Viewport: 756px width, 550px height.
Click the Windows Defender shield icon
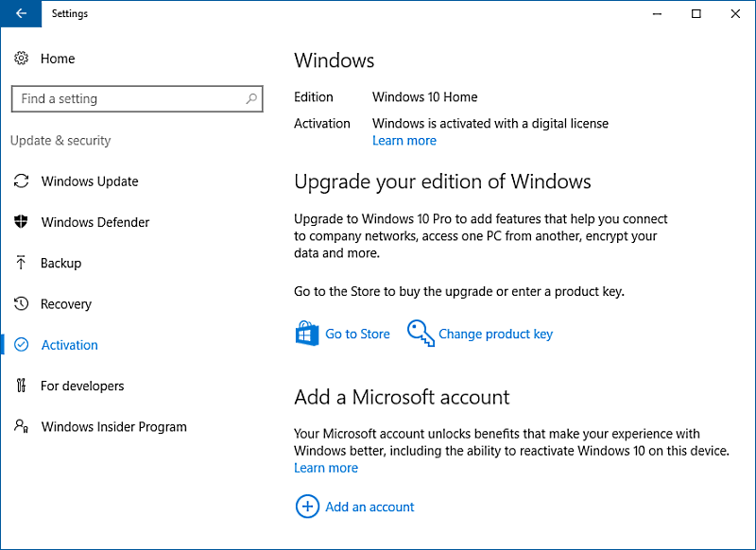(21, 222)
